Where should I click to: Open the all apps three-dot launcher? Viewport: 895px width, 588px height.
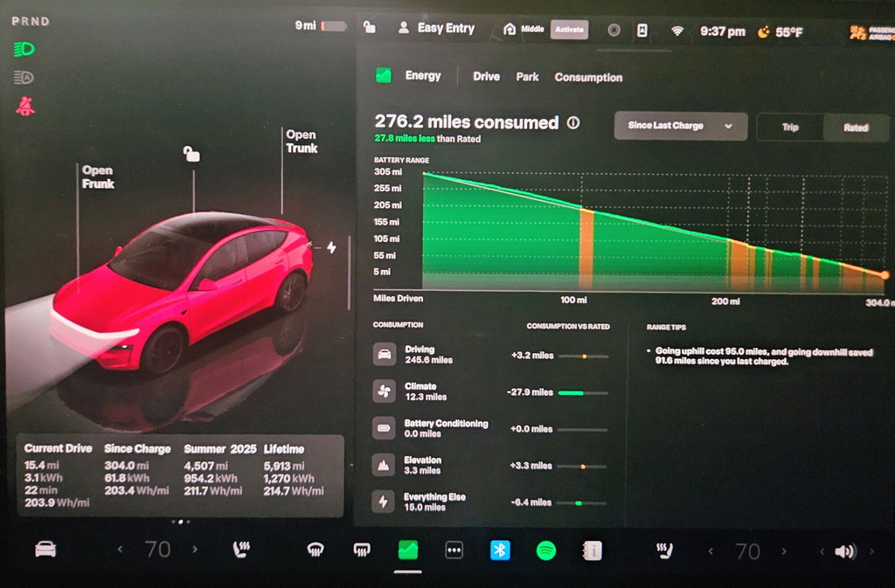[x=454, y=551]
